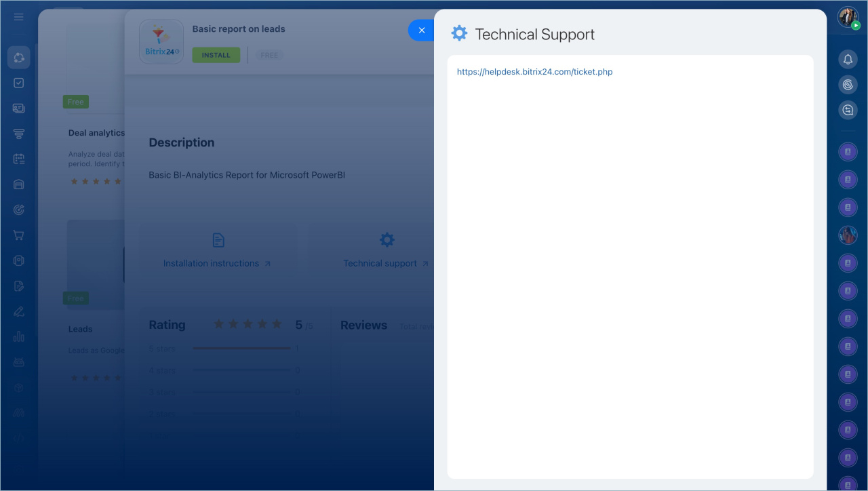Click the spiral Copilot icon in right panel

pyautogui.click(x=848, y=85)
